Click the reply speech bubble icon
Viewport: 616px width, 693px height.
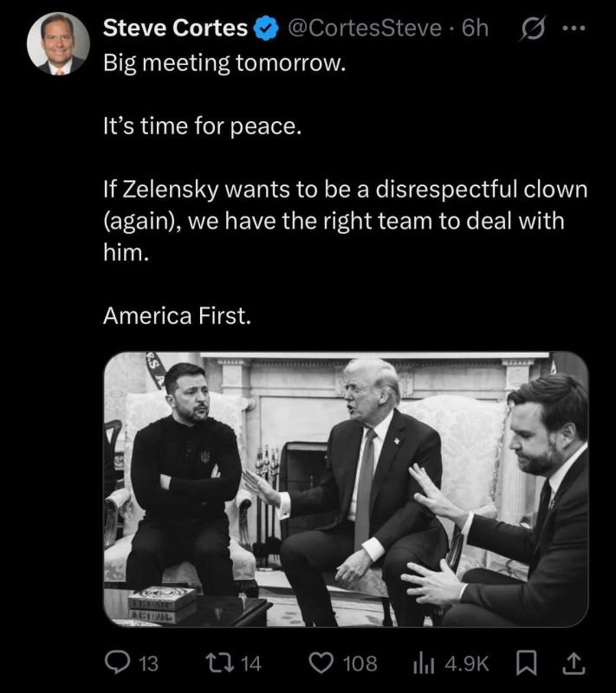click(x=117, y=664)
